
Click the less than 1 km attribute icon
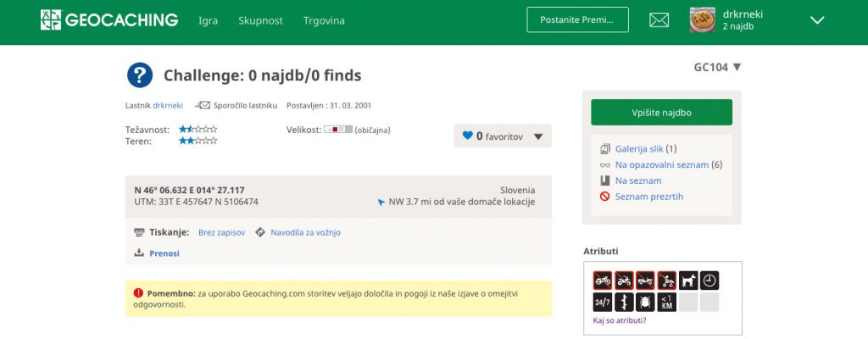[x=666, y=303]
